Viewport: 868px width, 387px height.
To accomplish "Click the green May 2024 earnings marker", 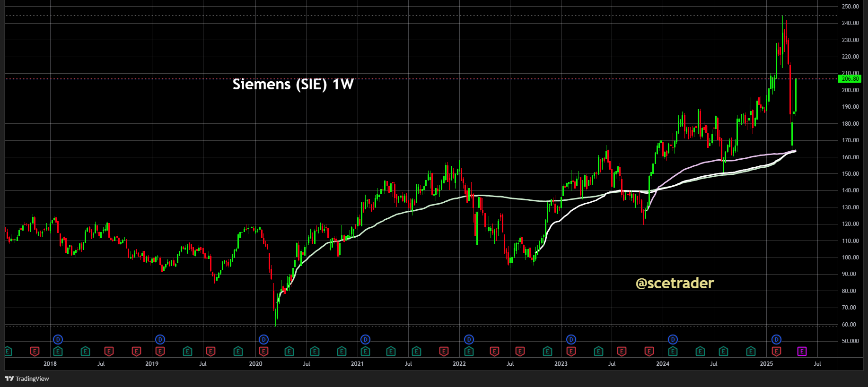I will point(700,351).
